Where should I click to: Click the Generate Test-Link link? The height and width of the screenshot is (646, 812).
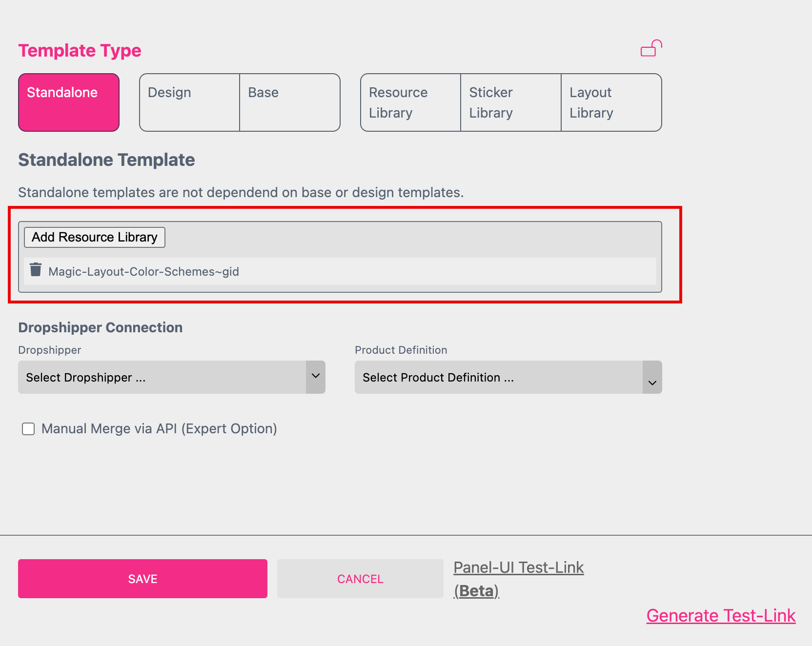point(721,616)
